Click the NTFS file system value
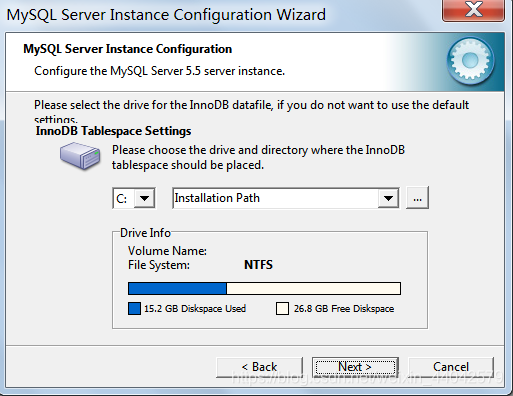The image size is (513, 396). pyautogui.click(x=258, y=265)
